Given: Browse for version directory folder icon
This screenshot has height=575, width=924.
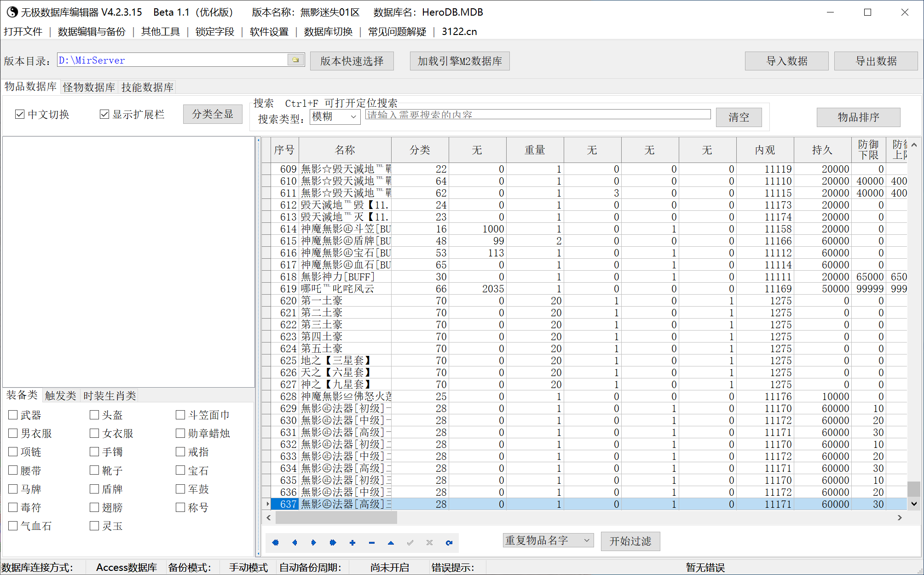Looking at the screenshot, I should click(x=295, y=60).
